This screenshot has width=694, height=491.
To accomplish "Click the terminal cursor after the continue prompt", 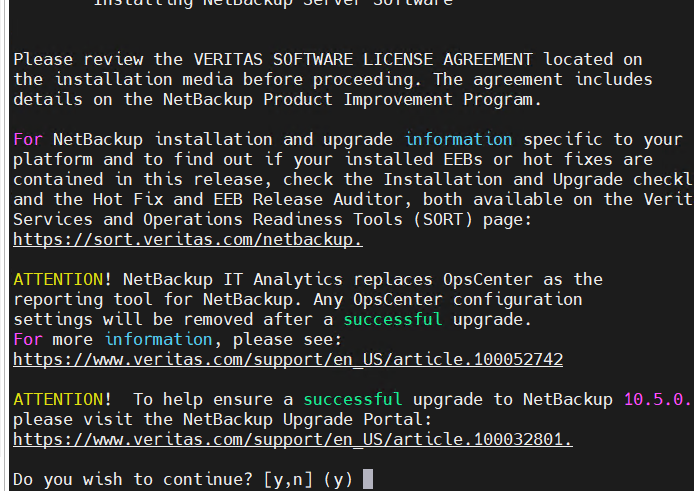I will pos(368,479).
